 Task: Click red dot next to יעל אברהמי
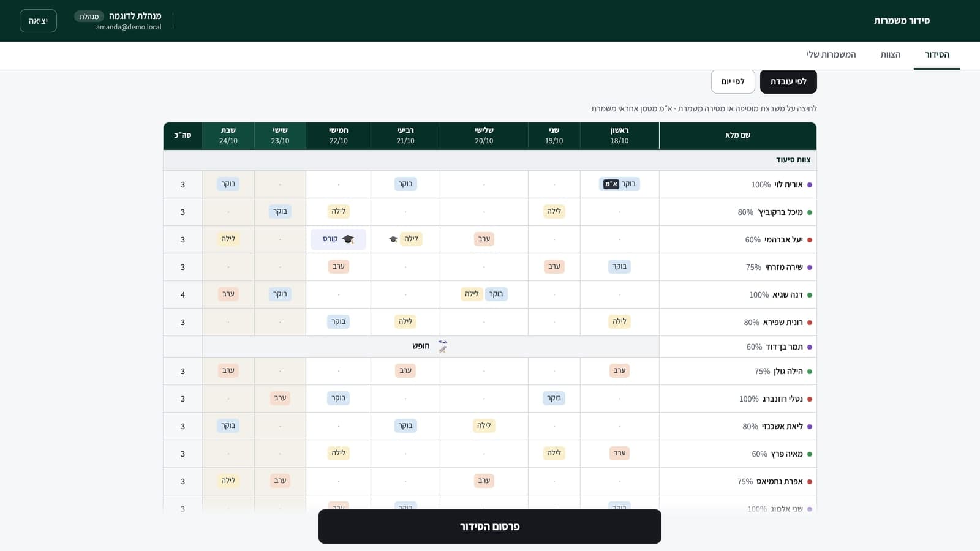coord(810,240)
